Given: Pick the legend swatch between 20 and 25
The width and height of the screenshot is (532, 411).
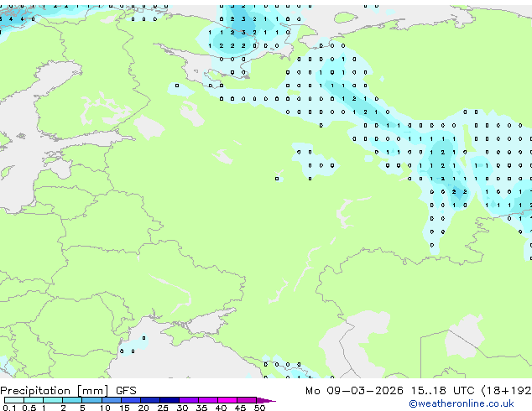Looking at the screenshot, I should (150, 400).
